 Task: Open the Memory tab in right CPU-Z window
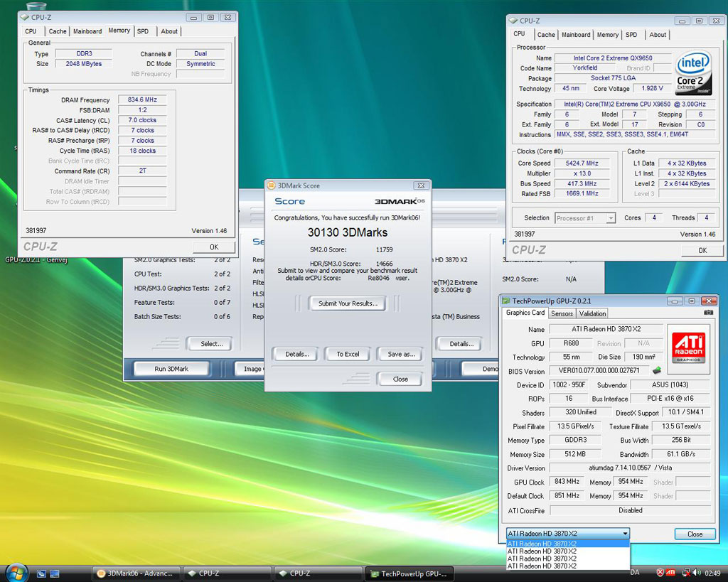[607, 34]
